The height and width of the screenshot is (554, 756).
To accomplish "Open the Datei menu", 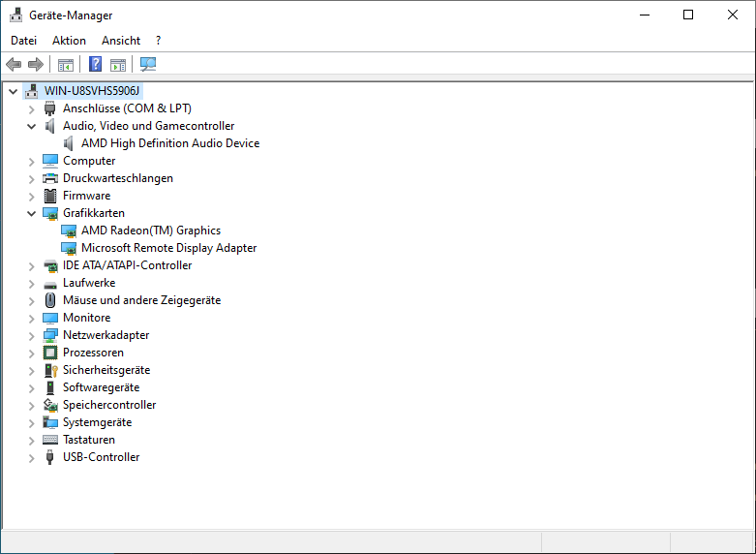I will [x=23, y=41].
